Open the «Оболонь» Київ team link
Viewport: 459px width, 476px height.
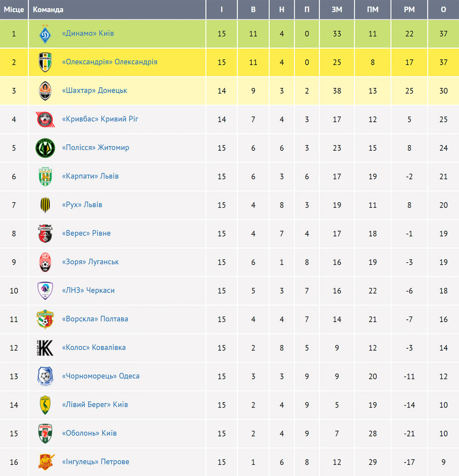coord(90,433)
